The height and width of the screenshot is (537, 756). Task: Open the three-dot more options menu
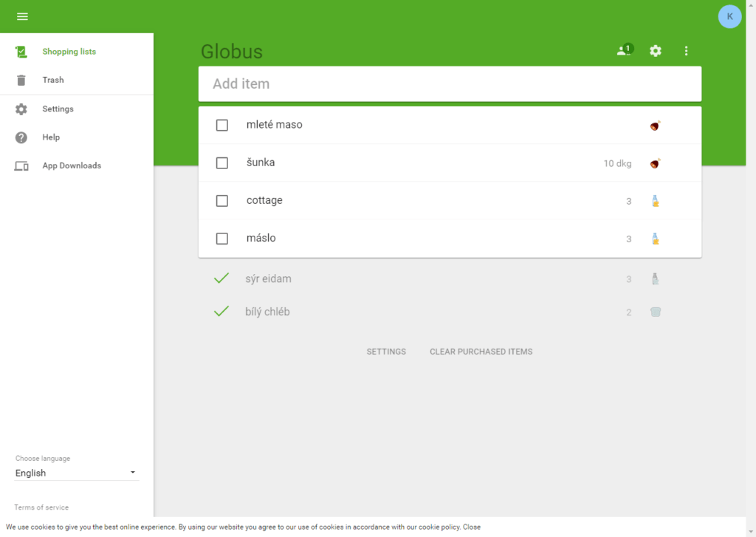click(x=686, y=51)
